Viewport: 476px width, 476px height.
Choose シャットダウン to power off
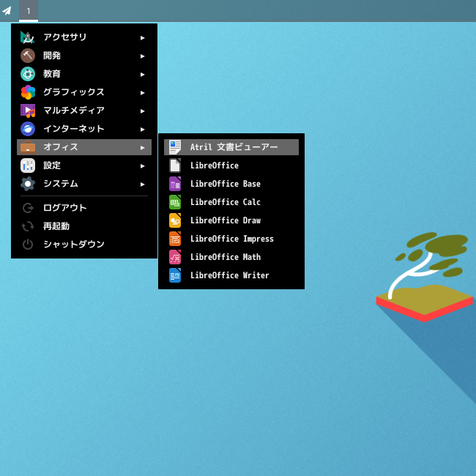[x=84, y=245]
